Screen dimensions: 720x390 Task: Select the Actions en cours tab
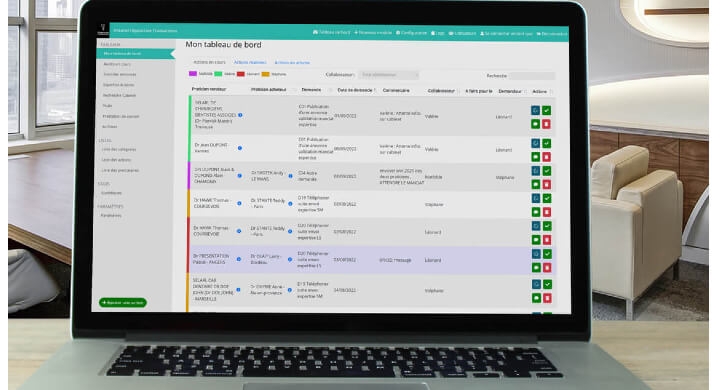pos(209,62)
